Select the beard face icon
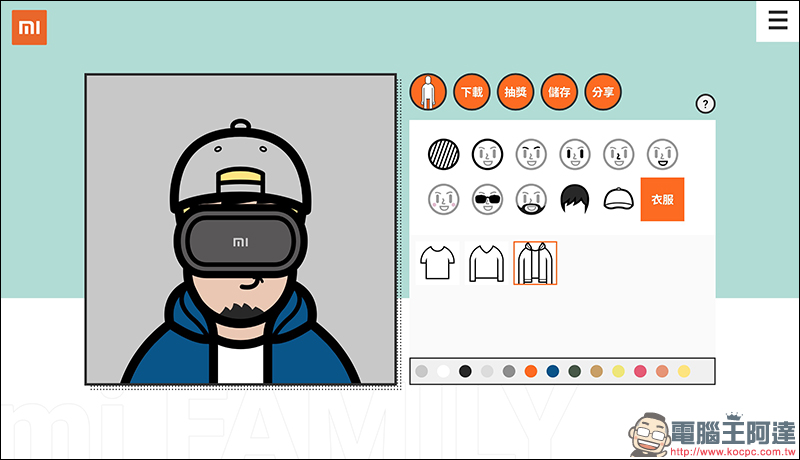This screenshot has width=800, height=460. (x=531, y=199)
